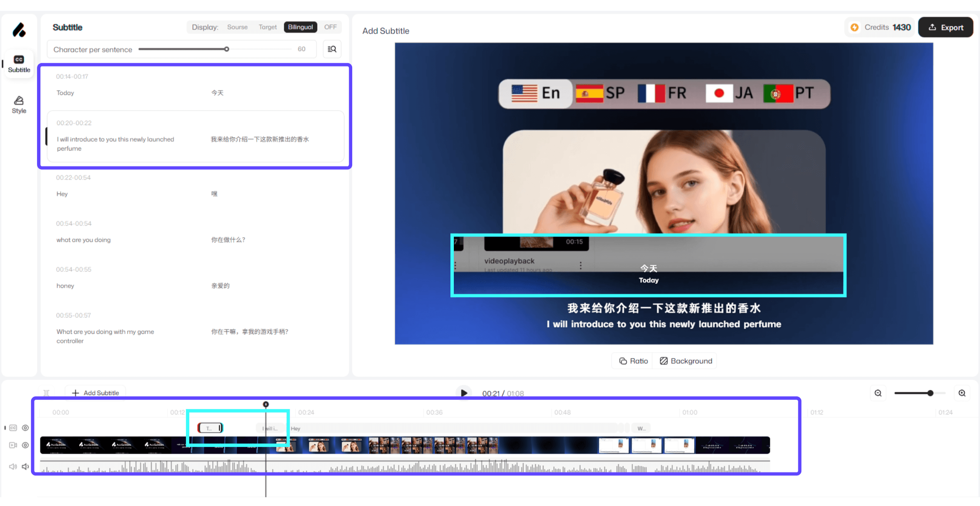Click the app logo at top left
Image resolution: width=980 pixels, height=506 pixels.
(19, 30)
